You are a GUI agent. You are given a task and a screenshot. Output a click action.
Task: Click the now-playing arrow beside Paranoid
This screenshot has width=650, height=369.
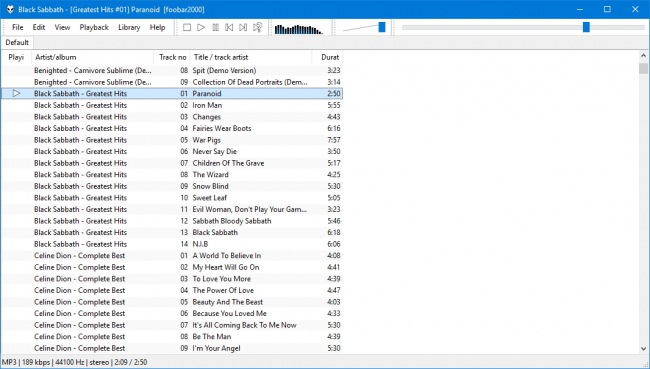(16, 93)
